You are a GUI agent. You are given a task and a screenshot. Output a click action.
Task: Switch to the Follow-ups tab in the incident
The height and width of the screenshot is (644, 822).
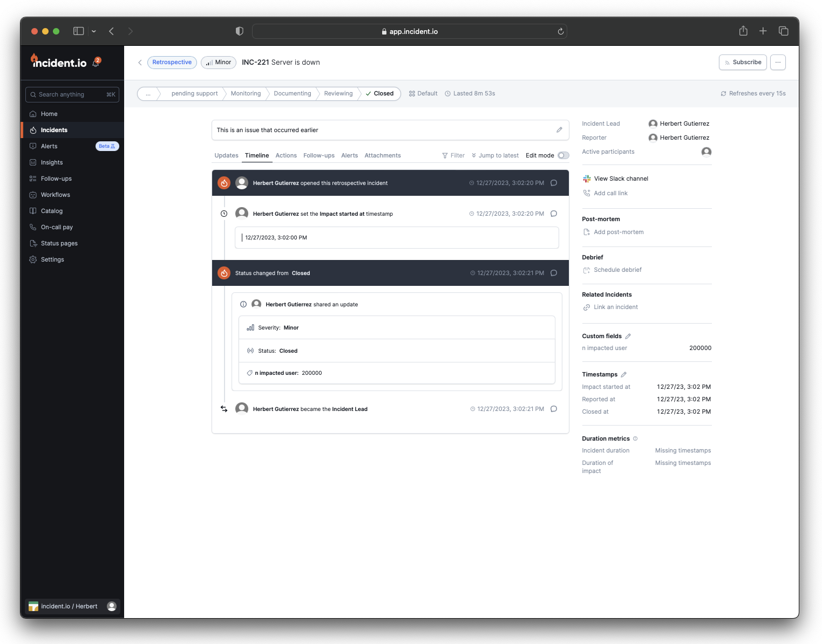[x=319, y=155]
